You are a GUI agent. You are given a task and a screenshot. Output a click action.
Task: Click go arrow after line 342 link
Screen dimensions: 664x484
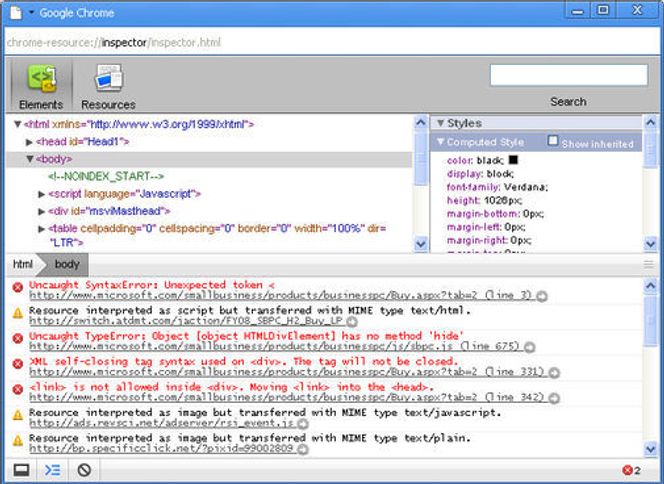coord(554,398)
